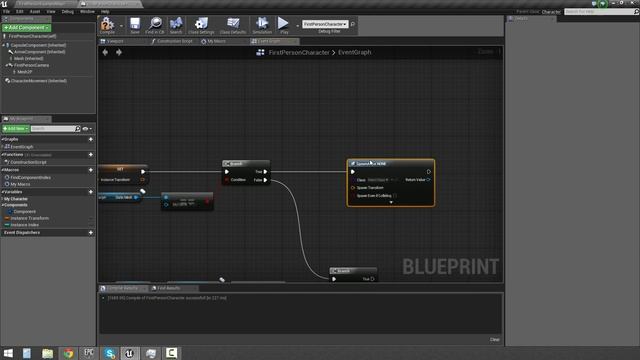Click the search magnifier in My Blueprint
This screenshot has height=360, width=640.
click(x=78, y=129)
